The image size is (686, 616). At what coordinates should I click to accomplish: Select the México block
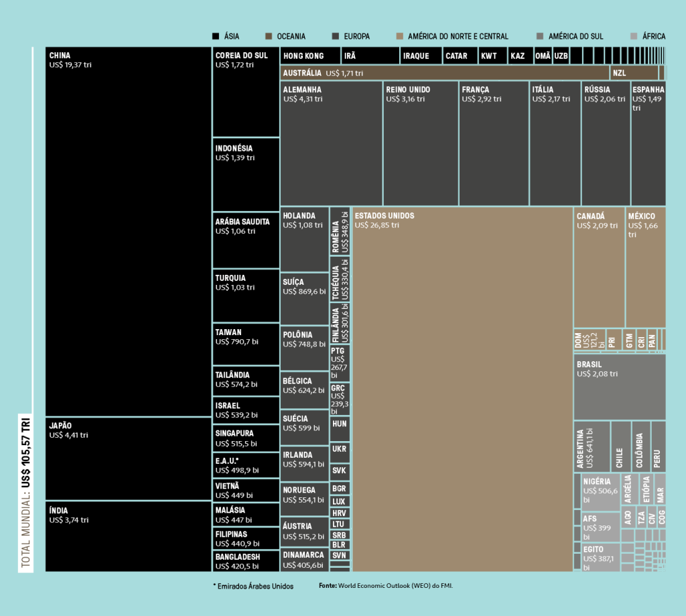pyautogui.click(x=646, y=267)
